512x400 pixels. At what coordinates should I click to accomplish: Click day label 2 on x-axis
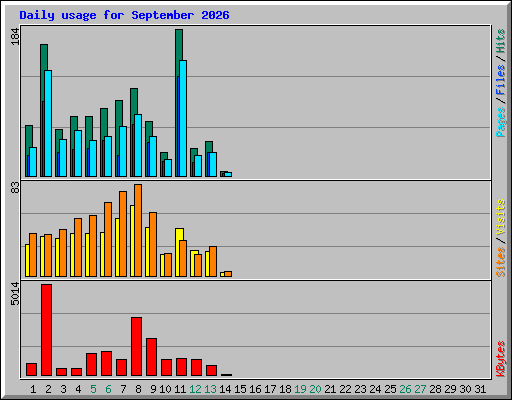48,389
